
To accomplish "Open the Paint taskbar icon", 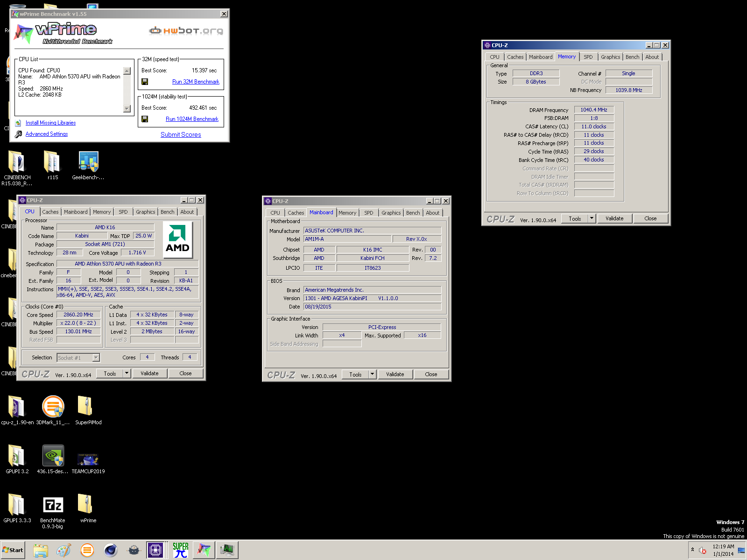I will tap(64, 550).
